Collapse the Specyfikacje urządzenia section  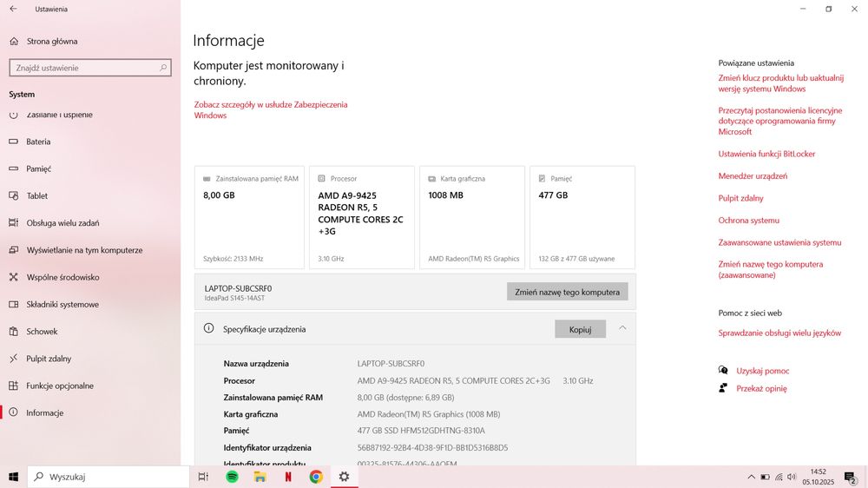pyautogui.click(x=622, y=328)
